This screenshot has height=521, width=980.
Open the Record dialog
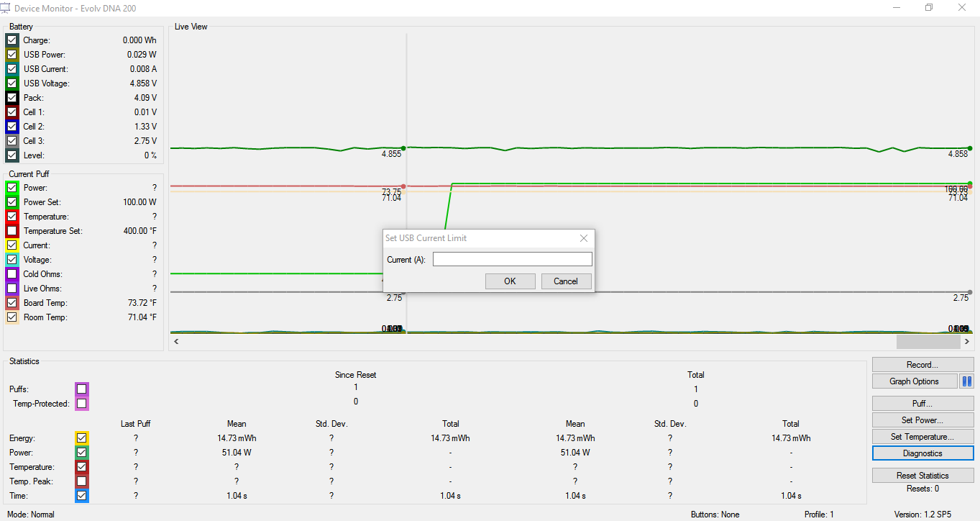pyautogui.click(x=922, y=365)
